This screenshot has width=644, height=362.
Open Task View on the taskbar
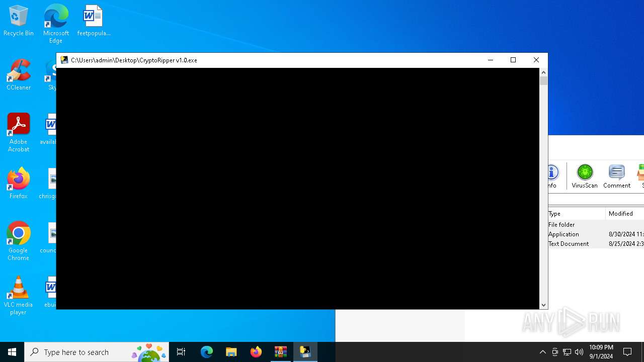(181, 352)
